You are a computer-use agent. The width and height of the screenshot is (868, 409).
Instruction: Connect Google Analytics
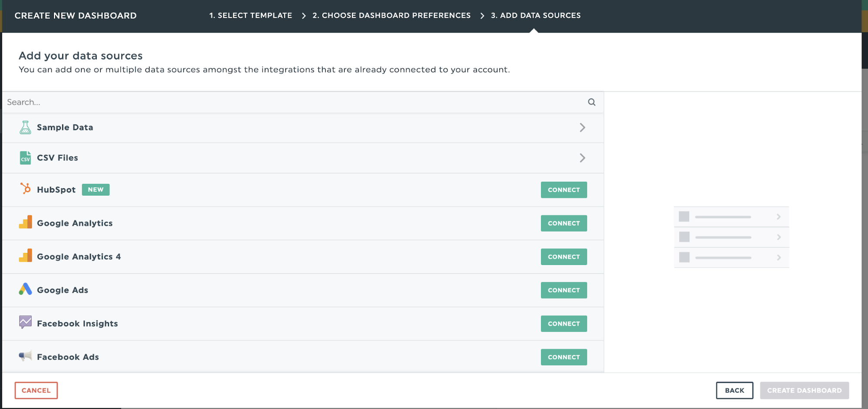coord(564,223)
